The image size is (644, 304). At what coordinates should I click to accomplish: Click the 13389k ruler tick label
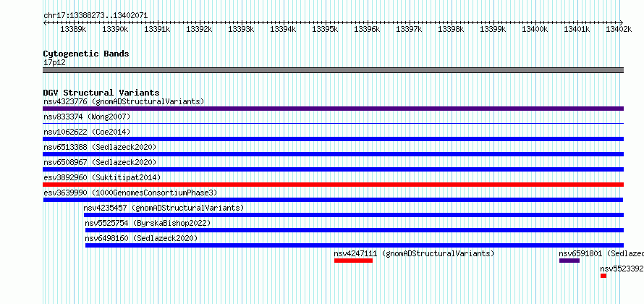(x=73, y=29)
